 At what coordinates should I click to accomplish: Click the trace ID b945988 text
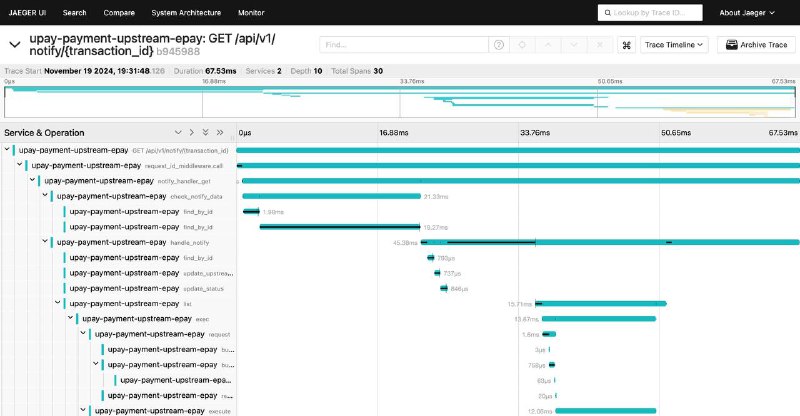point(178,52)
